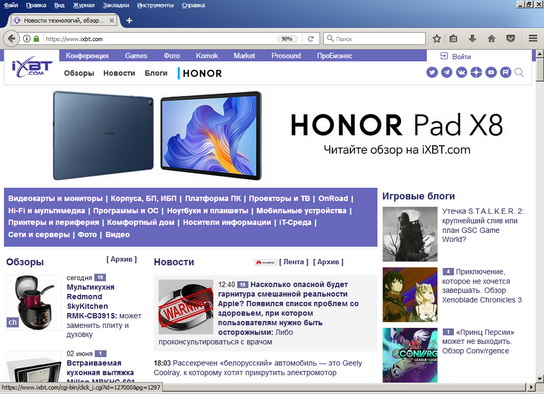Open Фото in top purple bar
Viewport: 544px width, 394px height.
tap(172, 56)
